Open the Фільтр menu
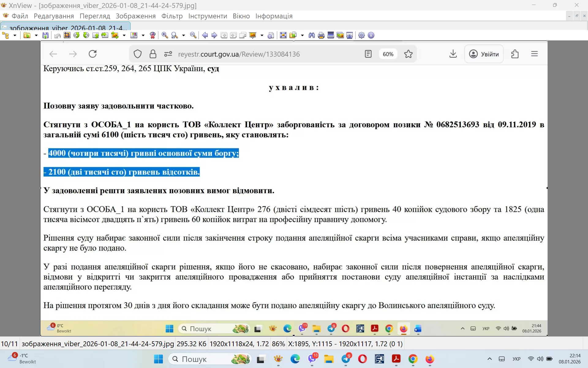Image resolution: width=588 pixels, height=368 pixels. coord(172,16)
